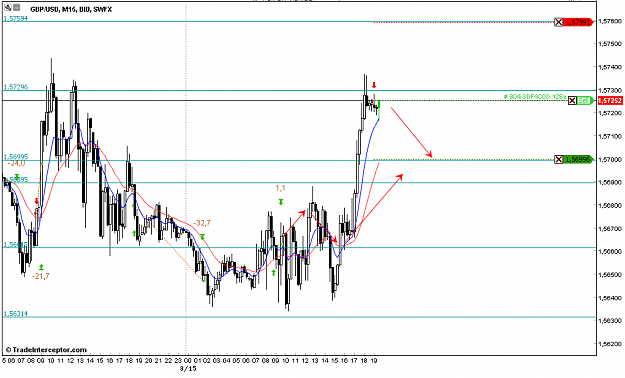The image size is (625, 378).
Task: Click the 1,1 trade result label
Action: coord(281,188)
